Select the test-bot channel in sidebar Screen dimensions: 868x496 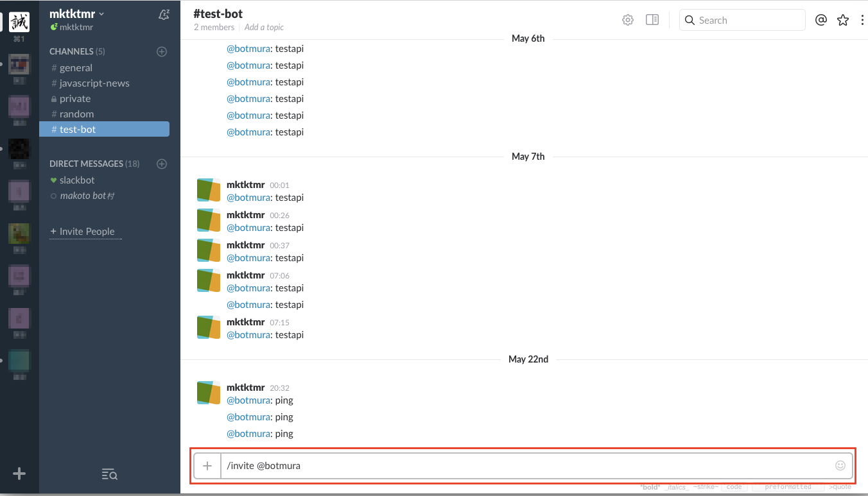coord(104,129)
